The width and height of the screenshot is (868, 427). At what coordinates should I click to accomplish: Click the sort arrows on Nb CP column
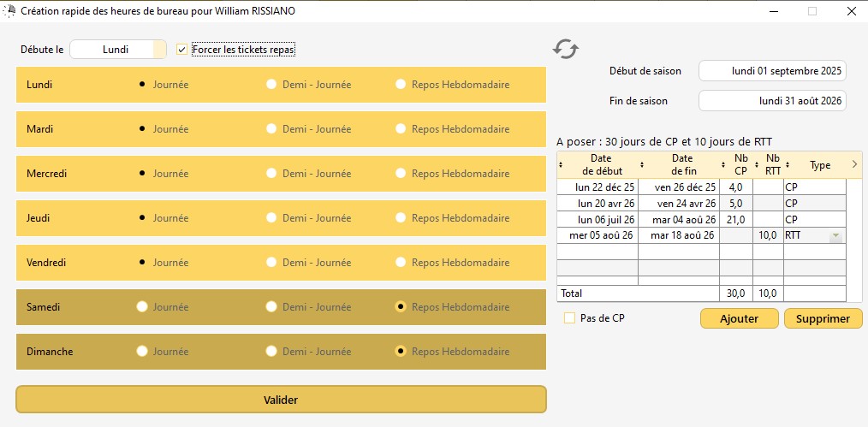point(723,164)
